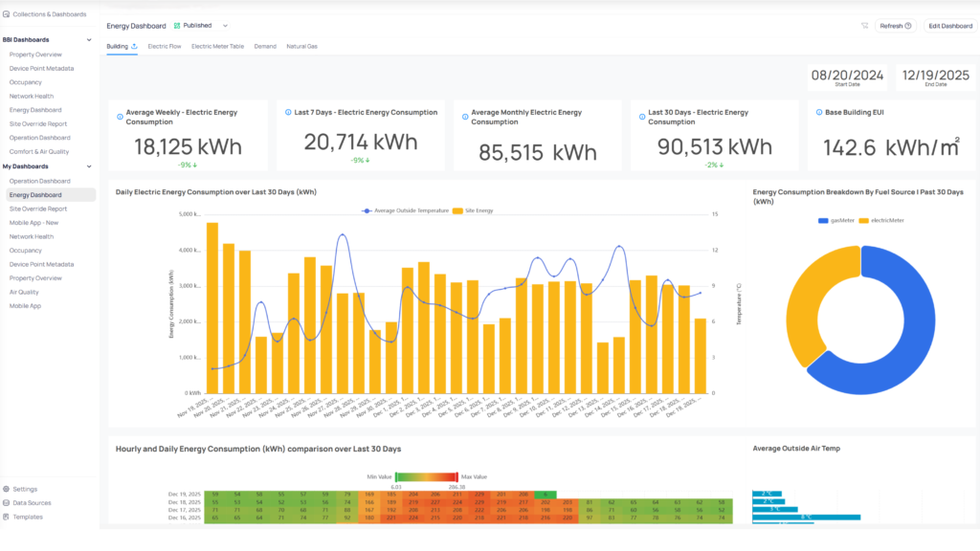Click the Refresh button
The height and width of the screenshot is (551, 980).
pos(896,26)
